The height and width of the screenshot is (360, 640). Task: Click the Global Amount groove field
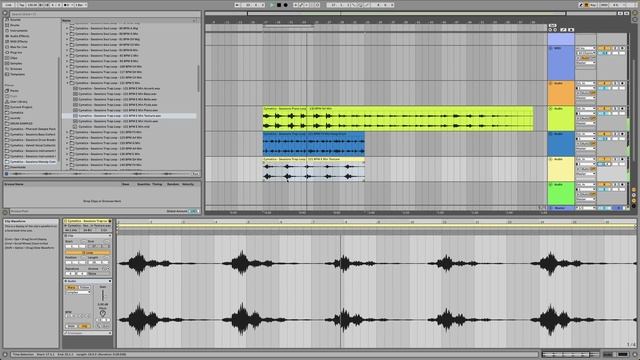194,211
